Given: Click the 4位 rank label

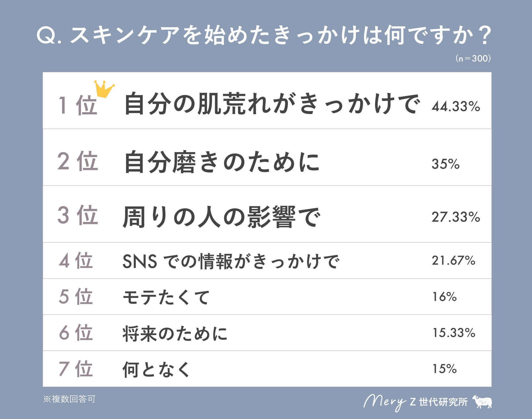Looking at the screenshot, I should tap(76, 260).
